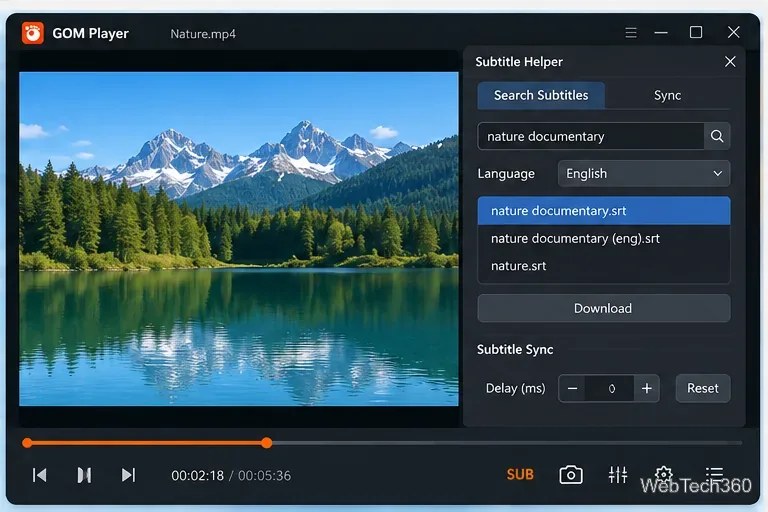The width and height of the screenshot is (768, 512).
Task: Select nature.srt result
Action: (x=603, y=266)
